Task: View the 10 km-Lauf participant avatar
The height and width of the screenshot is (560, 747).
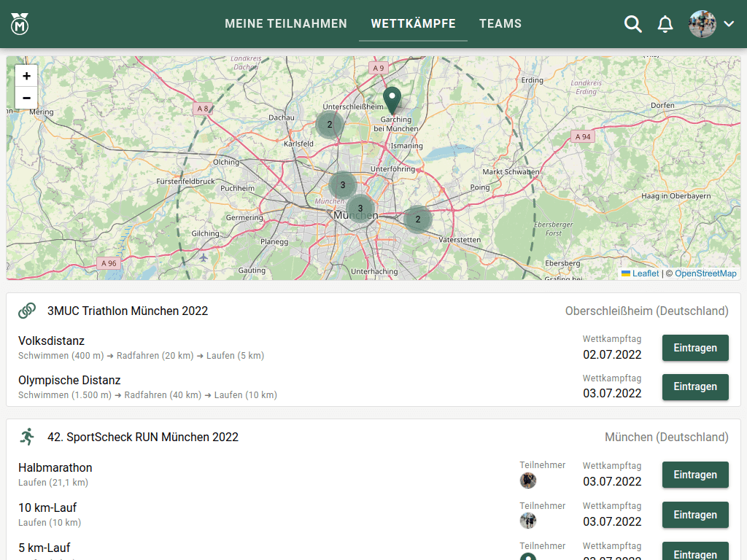Action: [528, 521]
